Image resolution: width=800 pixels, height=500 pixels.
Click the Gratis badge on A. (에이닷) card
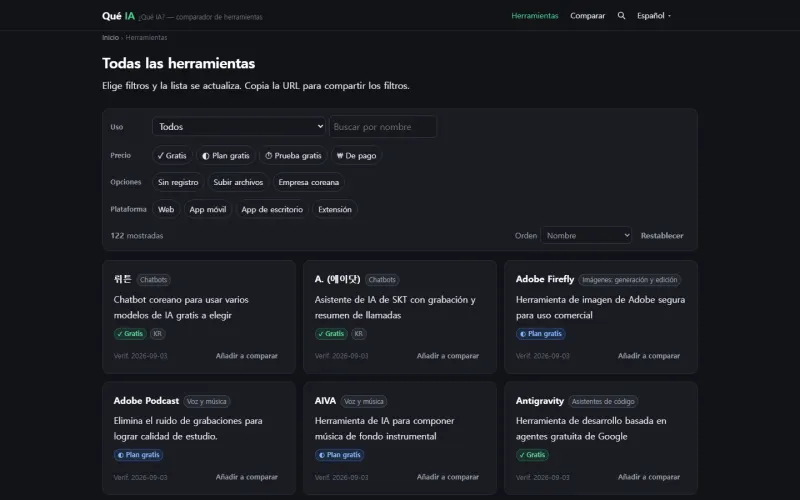tap(331, 334)
